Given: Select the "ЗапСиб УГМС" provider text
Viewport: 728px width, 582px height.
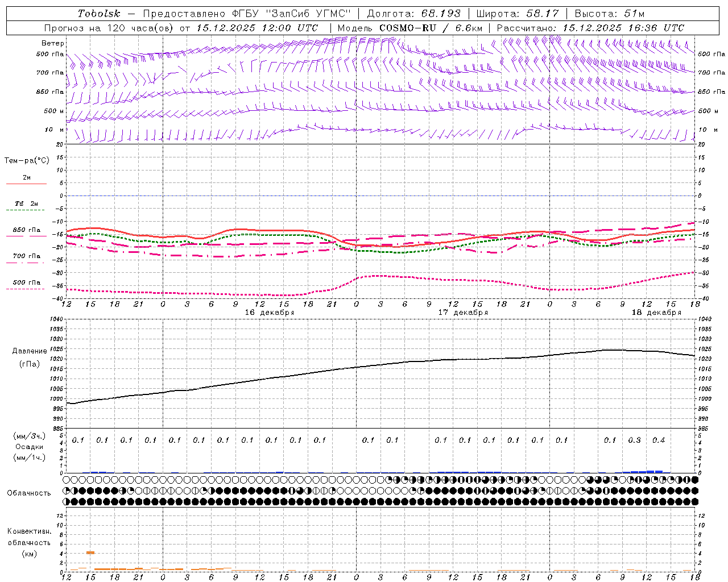Looking at the screenshot, I should pos(309,14).
